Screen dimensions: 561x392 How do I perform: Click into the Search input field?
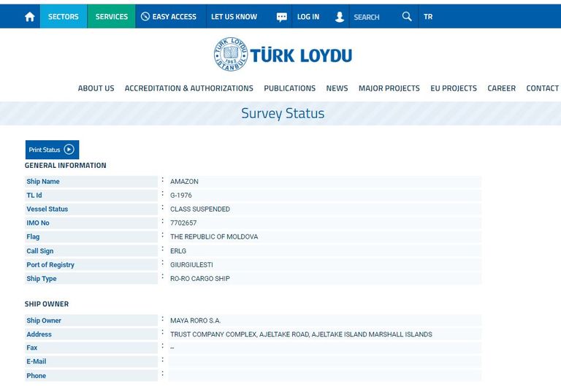click(x=373, y=17)
